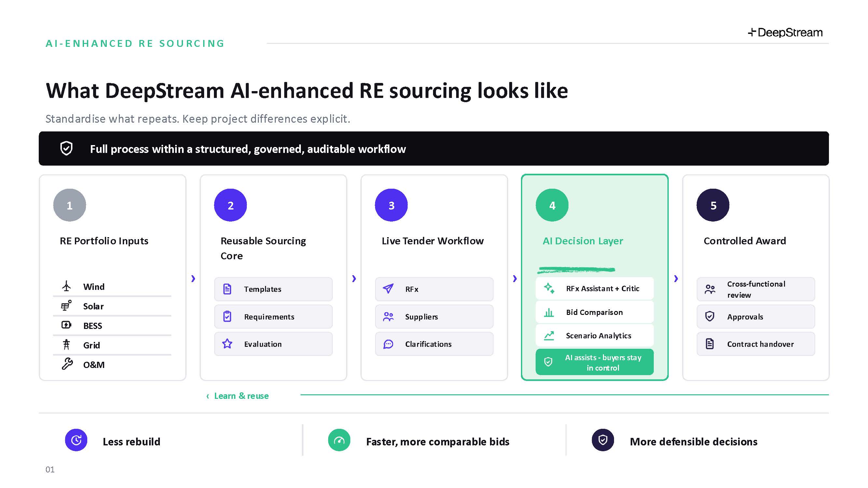Click the RE Portfolio Inputs heading

104,241
